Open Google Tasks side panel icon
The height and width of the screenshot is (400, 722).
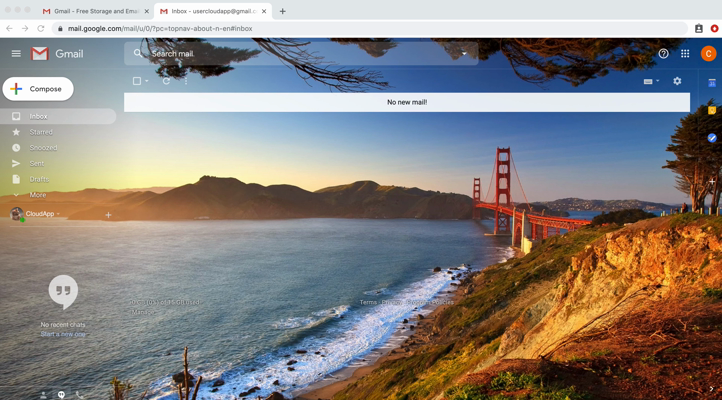[x=712, y=138]
